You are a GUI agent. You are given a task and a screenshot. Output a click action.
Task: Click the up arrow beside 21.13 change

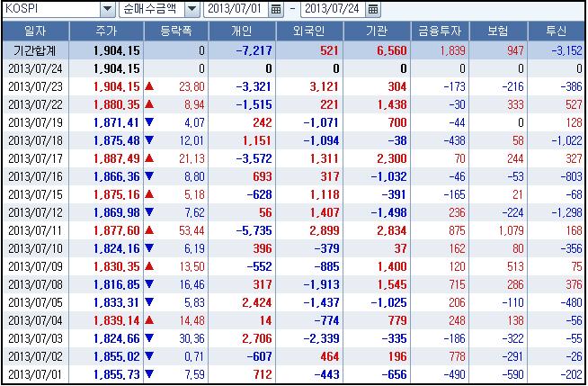149,158
